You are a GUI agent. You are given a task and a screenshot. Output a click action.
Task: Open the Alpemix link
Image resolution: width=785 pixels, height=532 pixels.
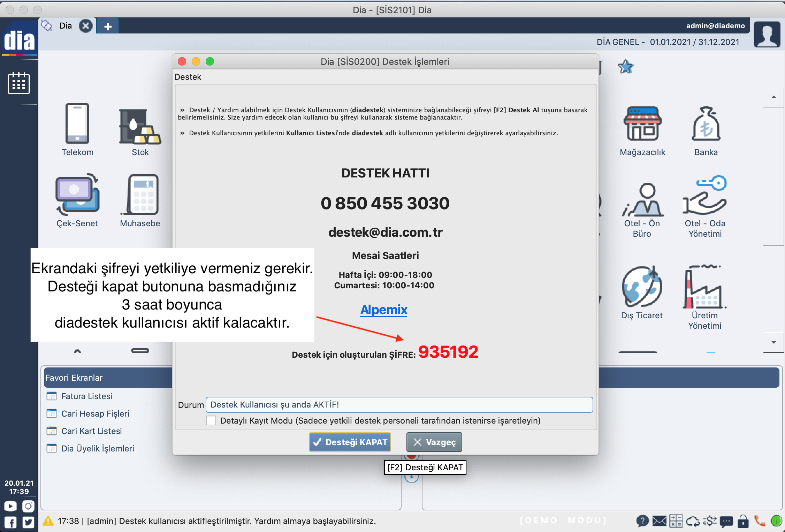pyautogui.click(x=383, y=310)
